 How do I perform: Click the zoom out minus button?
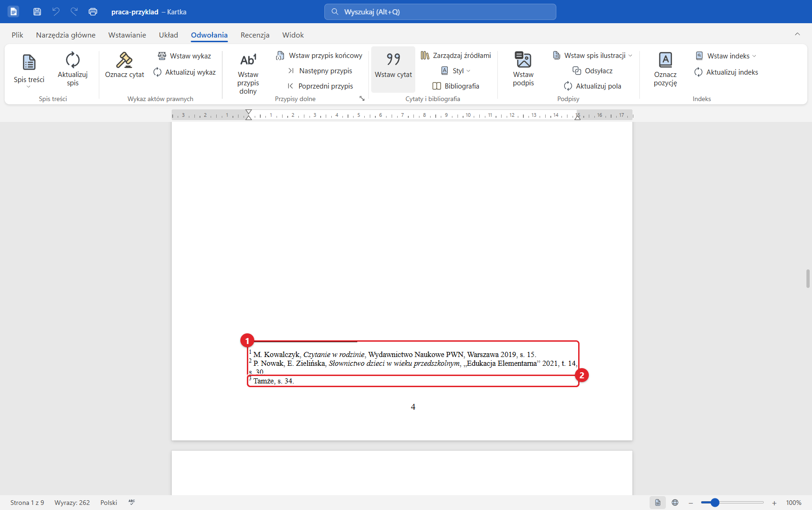tap(690, 503)
